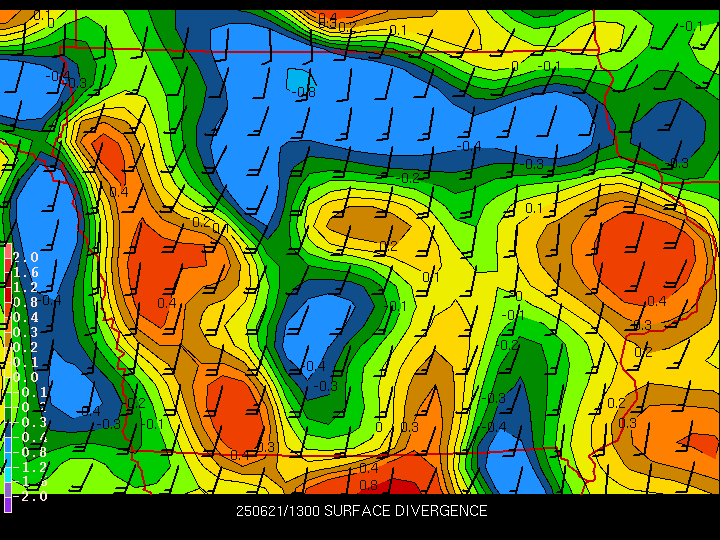Select the 0.1 yellow legend swatch

point(7,361)
